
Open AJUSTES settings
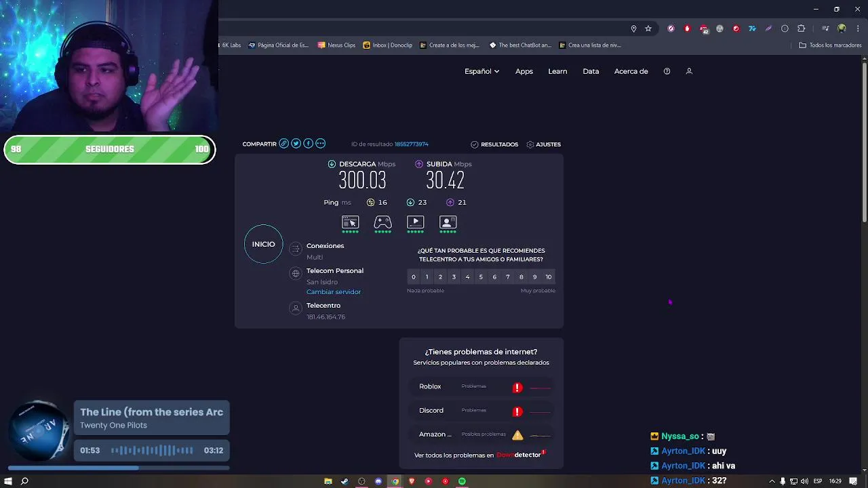(543, 144)
